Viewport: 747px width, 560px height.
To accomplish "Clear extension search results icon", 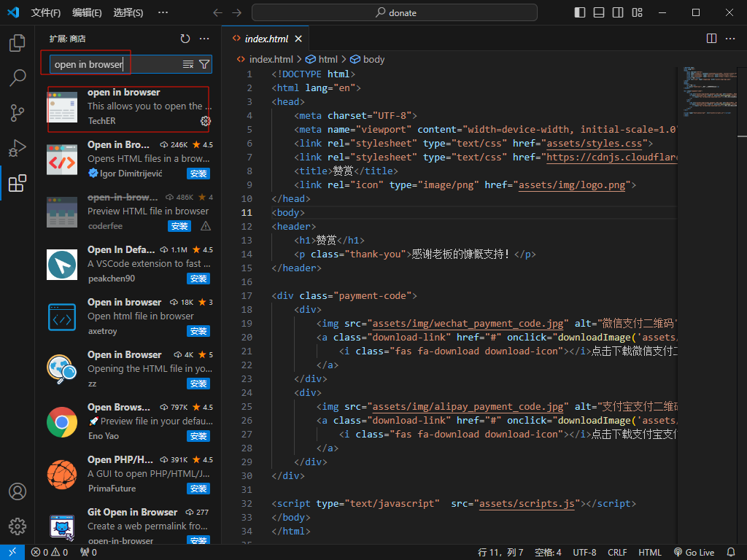I will click(x=188, y=64).
